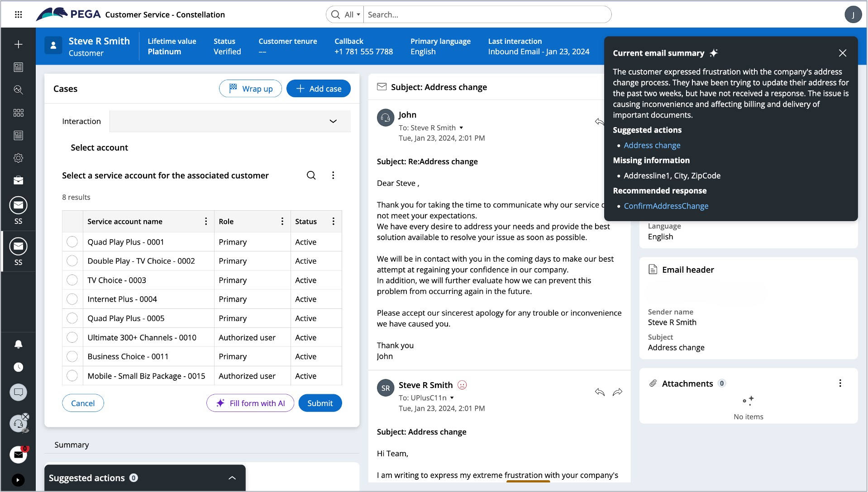Select Internet Plus - 0004 account
The height and width of the screenshot is (492, 868).
click(72, 299)
